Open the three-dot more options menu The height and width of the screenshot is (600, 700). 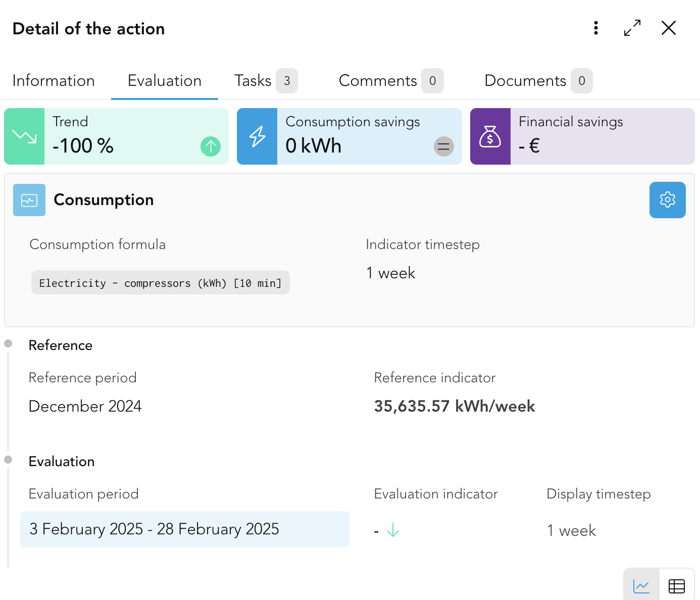point(596,28)
